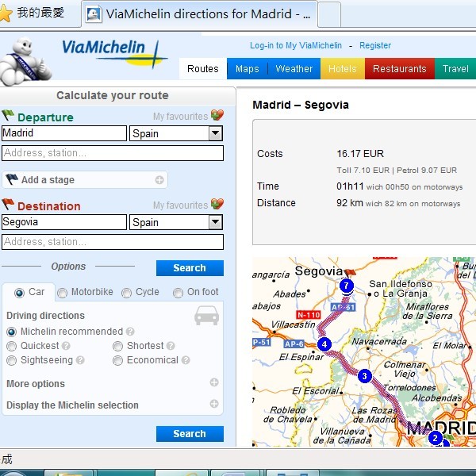Click help icon beside Michelin recommended

point(130,332)
